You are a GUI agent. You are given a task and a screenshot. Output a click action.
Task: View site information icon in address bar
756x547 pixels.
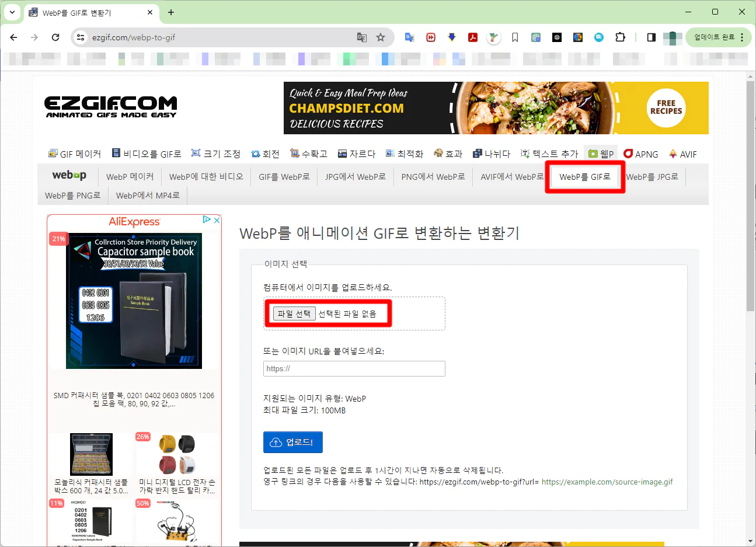[81, 37]
